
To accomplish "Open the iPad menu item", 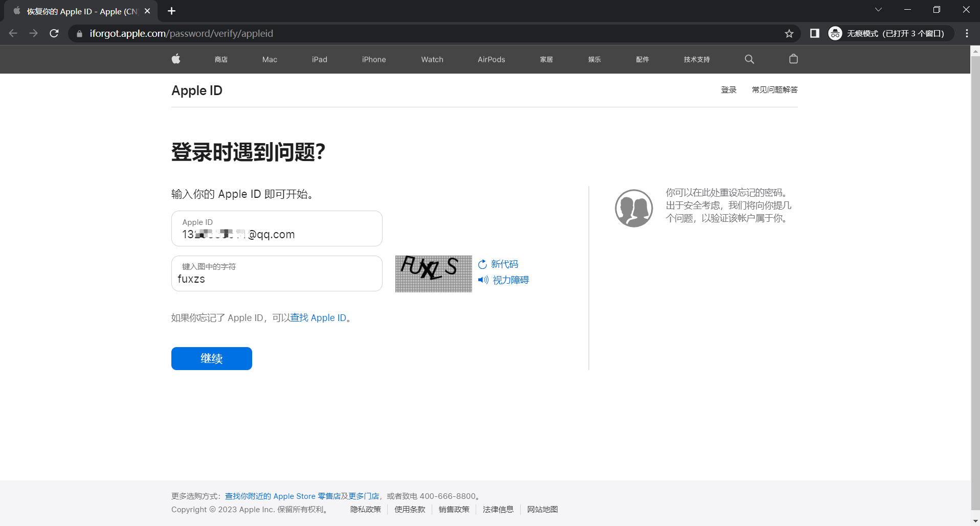I will [320, 59].
